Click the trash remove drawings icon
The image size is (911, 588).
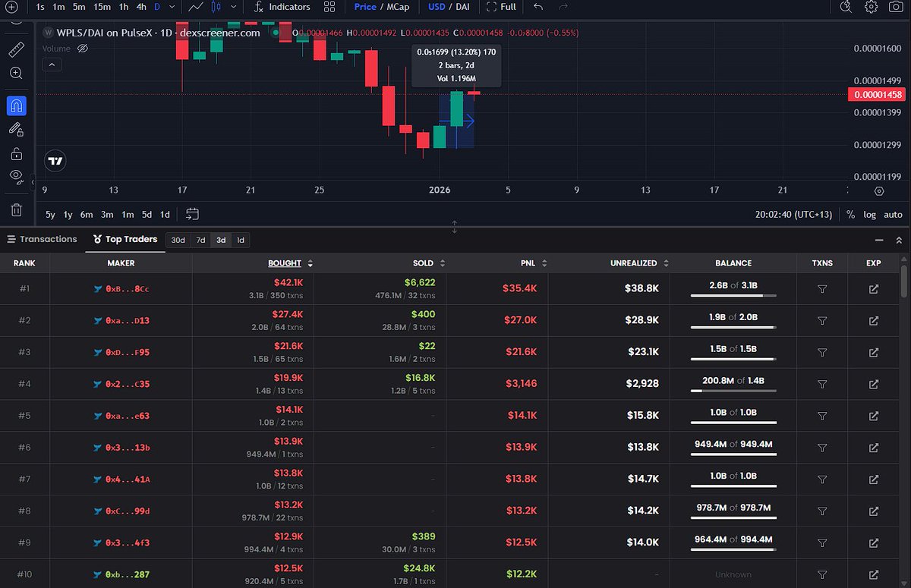click(16, 210)
